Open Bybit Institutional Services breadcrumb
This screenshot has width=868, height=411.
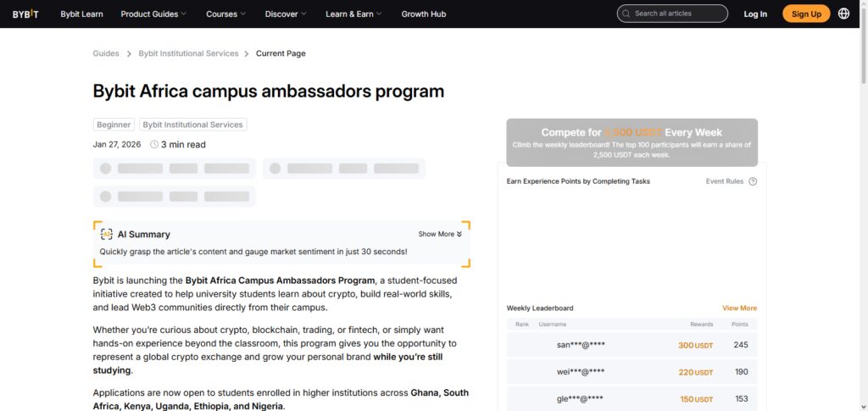[x=188, y=53]
